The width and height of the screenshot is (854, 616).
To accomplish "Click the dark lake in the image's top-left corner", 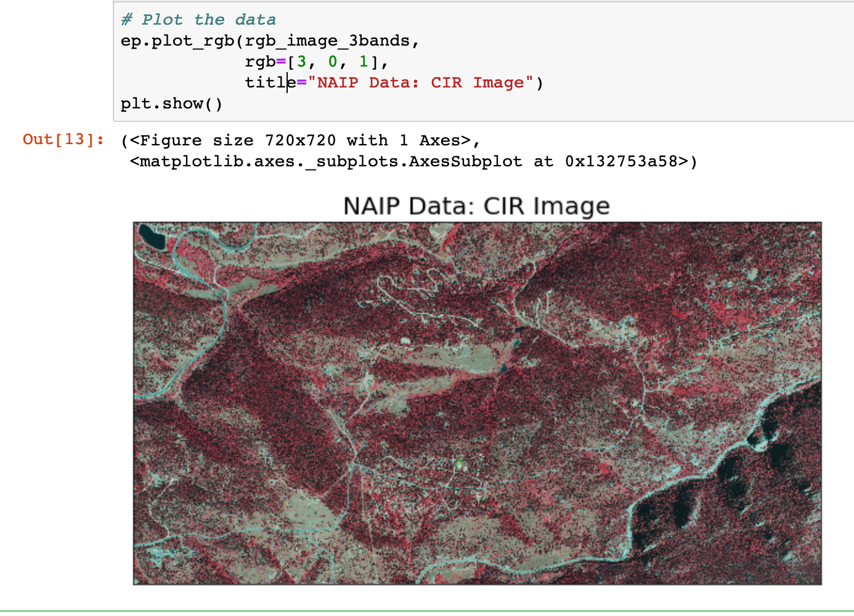I will pyautogui.click(x=150, y=236).
